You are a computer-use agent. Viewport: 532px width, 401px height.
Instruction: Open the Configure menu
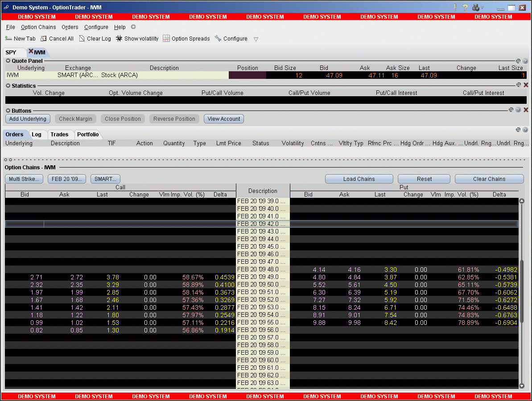pos(96,27)
